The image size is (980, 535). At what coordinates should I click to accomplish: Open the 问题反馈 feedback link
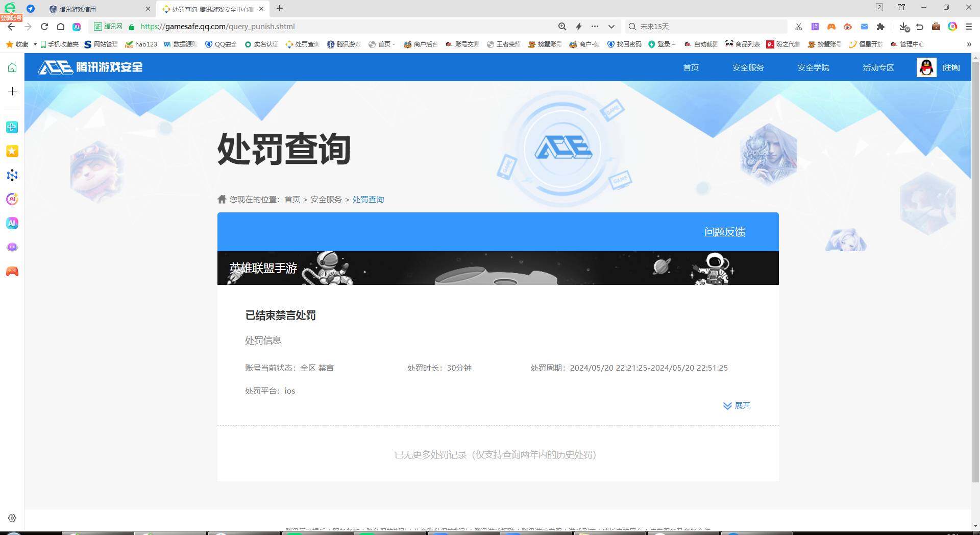(x=724, y=232)
